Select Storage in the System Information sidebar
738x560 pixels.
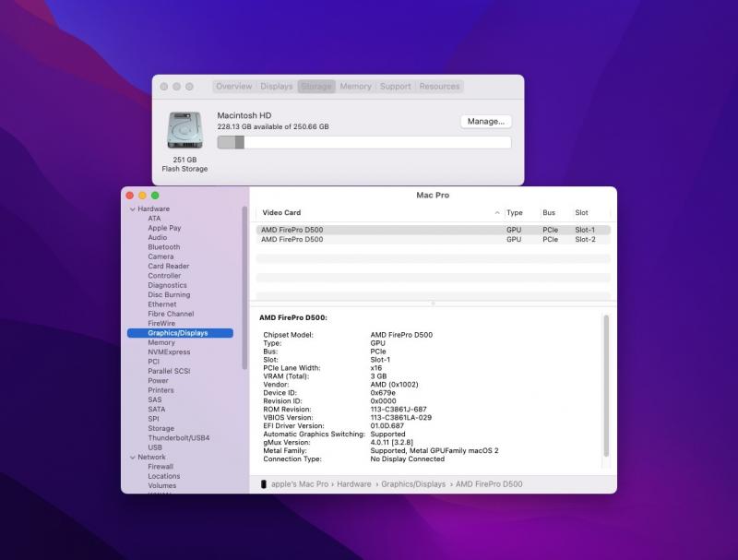[161, 428]
